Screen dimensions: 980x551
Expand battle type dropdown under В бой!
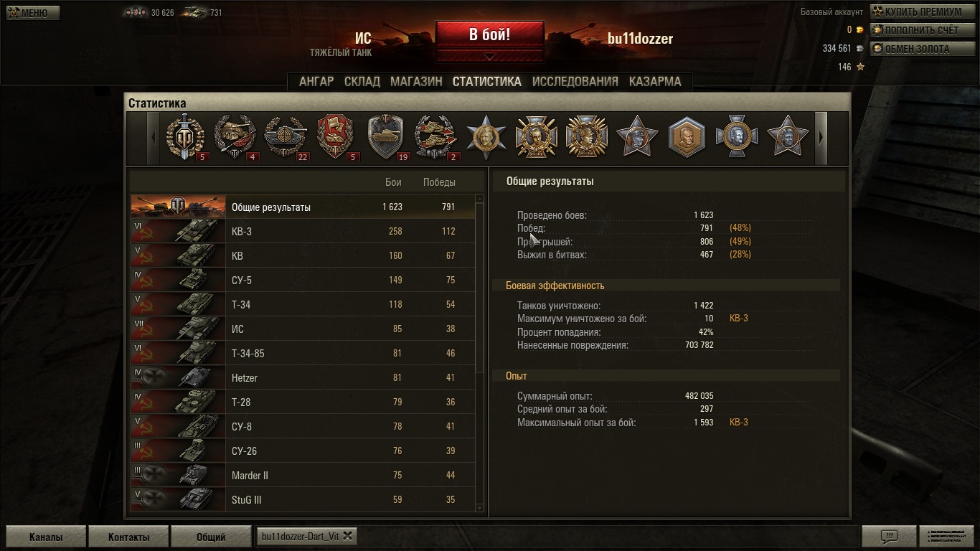(489, 56)
